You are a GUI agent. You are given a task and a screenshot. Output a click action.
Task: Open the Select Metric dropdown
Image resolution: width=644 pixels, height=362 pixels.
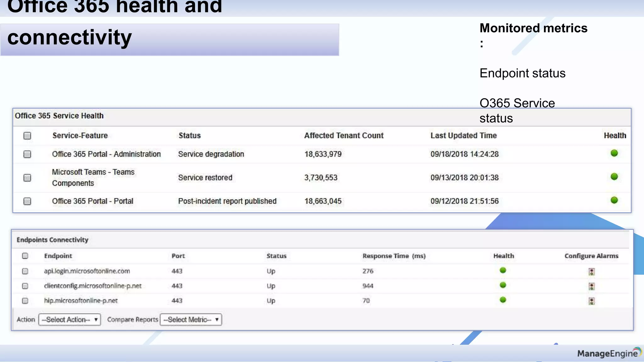pos(191,320)
